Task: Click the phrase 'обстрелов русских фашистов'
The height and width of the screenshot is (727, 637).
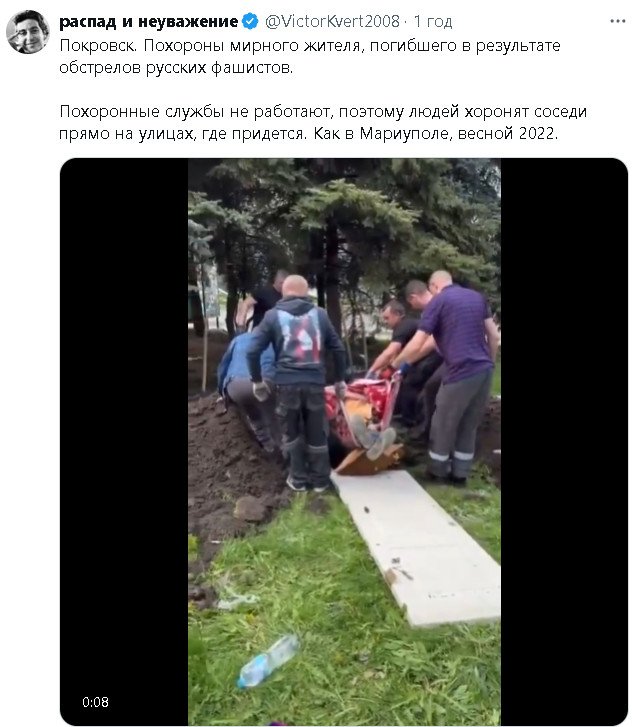Action: pyautogui.click(x=176, y=68)
